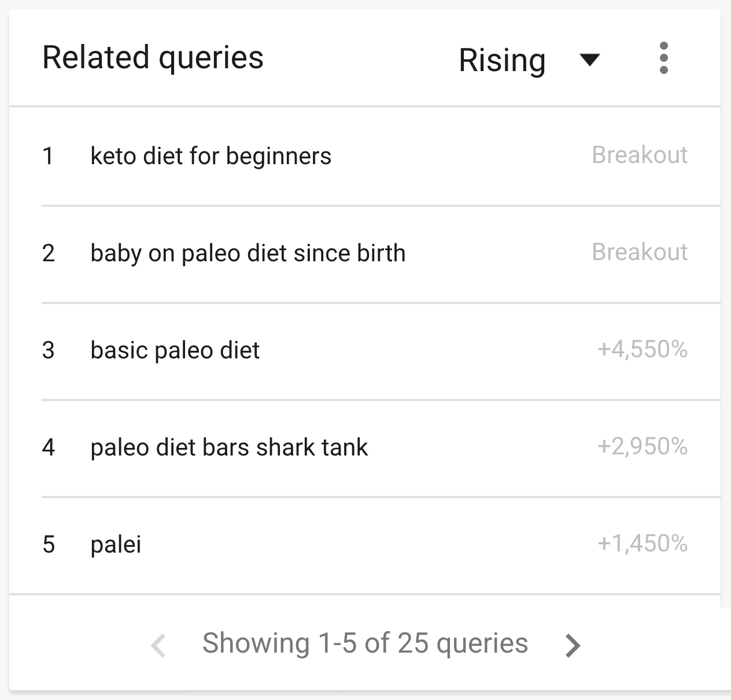
Task: Click rank number 3 in list
Action: pos(49,350)
